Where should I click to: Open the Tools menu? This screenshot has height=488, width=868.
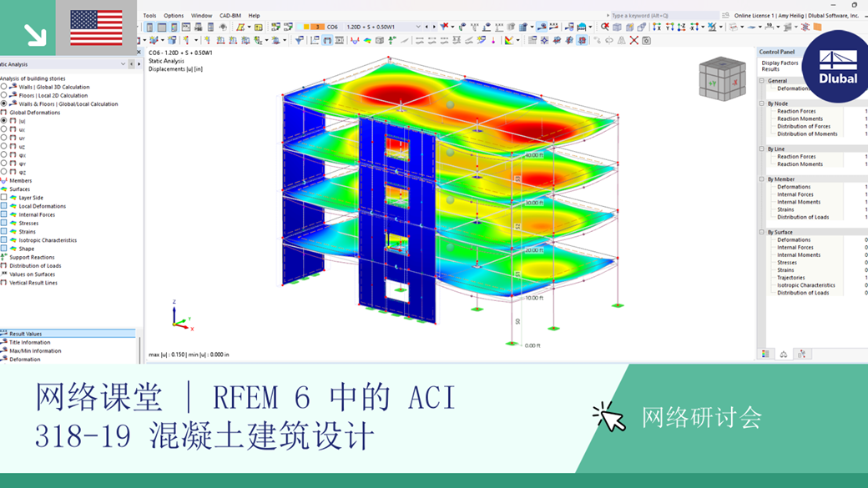click(149, 16)
